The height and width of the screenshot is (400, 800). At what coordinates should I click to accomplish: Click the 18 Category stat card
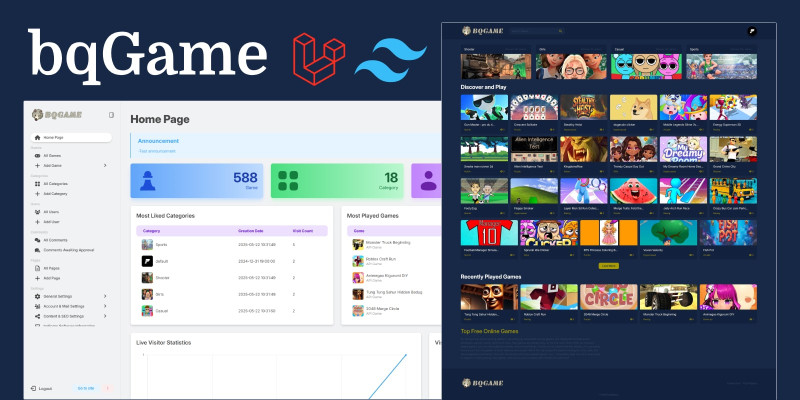pos(337,181)
